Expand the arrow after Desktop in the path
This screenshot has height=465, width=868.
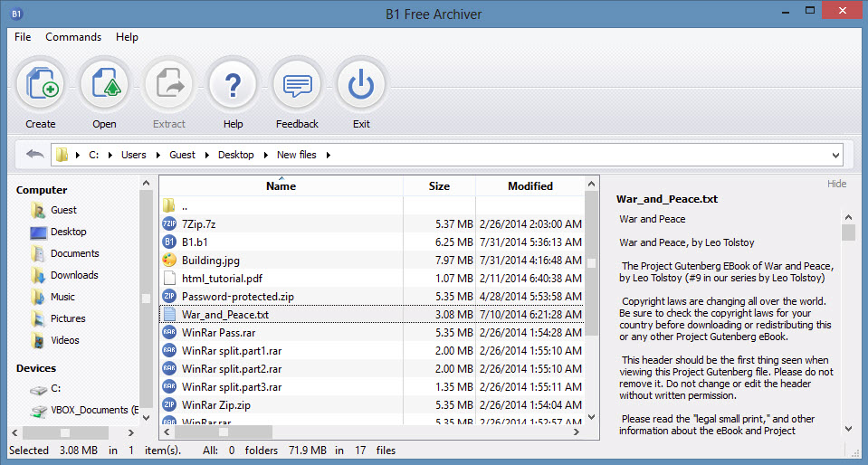pos(266,155)
